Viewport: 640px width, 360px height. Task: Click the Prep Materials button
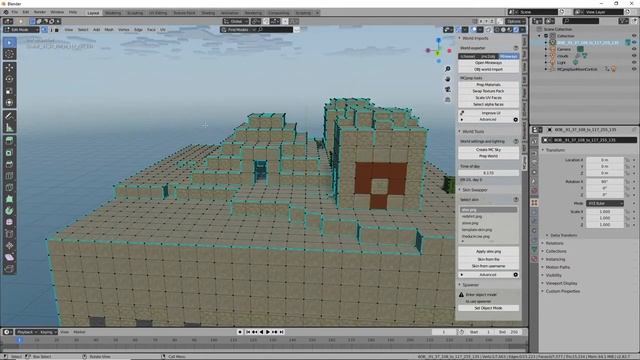(x=489, y=84)
